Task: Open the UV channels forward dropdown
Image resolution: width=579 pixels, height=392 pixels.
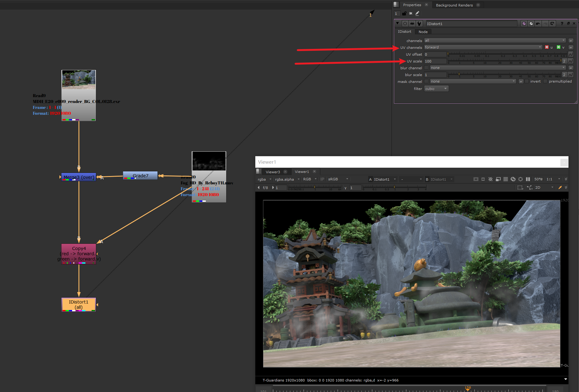Action: pos(483,47)
